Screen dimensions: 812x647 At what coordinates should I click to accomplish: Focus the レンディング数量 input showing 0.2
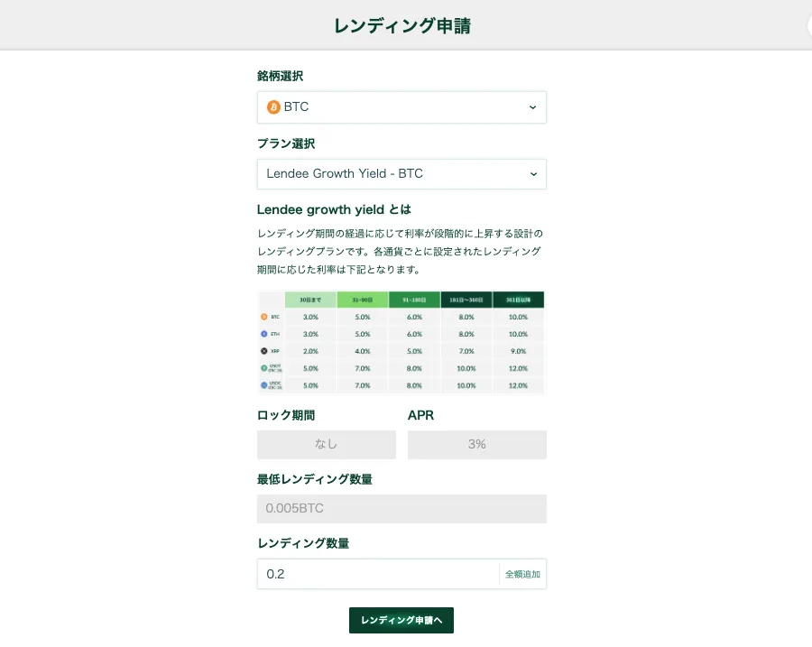[378, 574]
